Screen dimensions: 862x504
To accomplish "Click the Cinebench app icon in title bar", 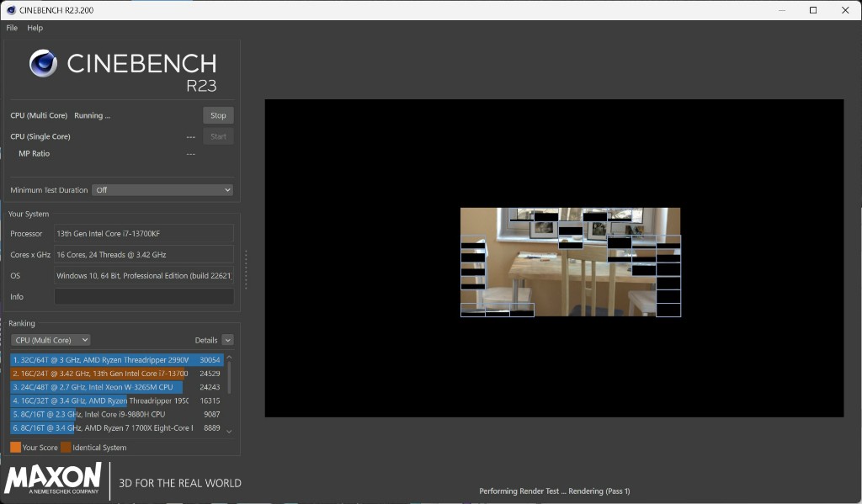I will tap(9, 10).
